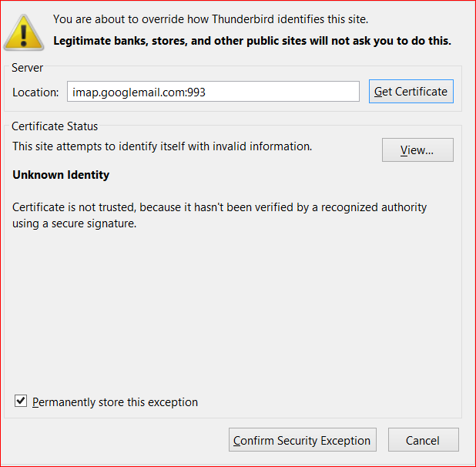Open certificate details with View button
The image size is (476, 467).
pyautogui.click(x=417, y=150)
